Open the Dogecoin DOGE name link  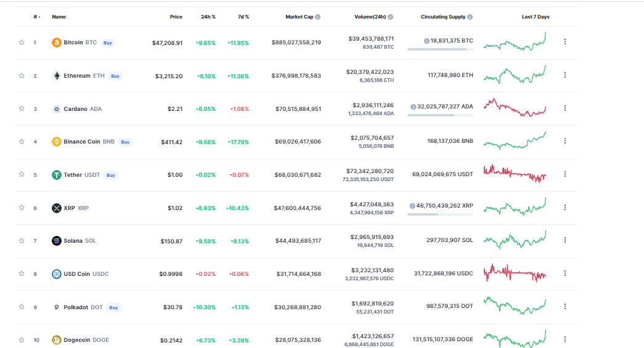point(86,340)
